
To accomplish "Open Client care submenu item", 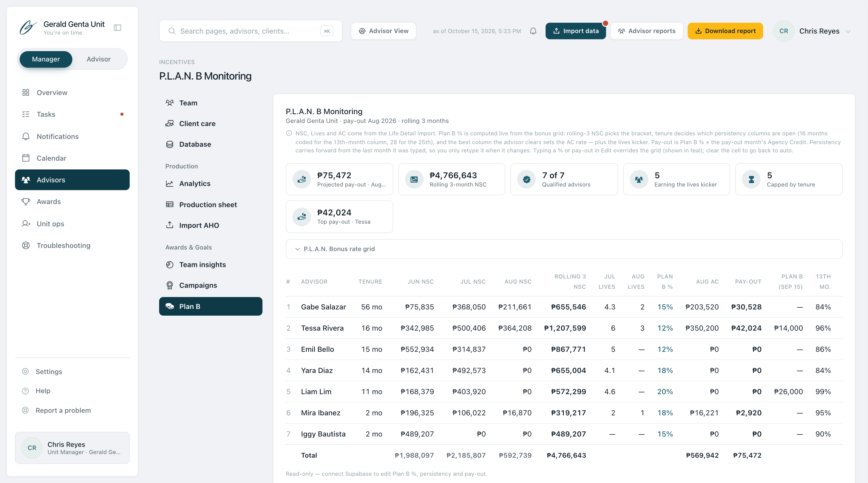I will click(211, 124).
